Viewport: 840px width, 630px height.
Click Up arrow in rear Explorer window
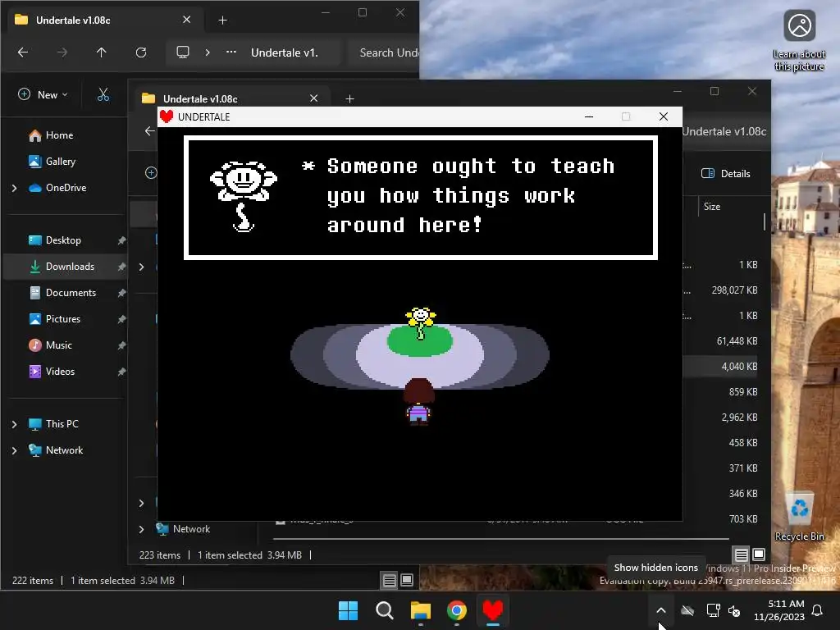pyautogui.click(x=101, y=52)
